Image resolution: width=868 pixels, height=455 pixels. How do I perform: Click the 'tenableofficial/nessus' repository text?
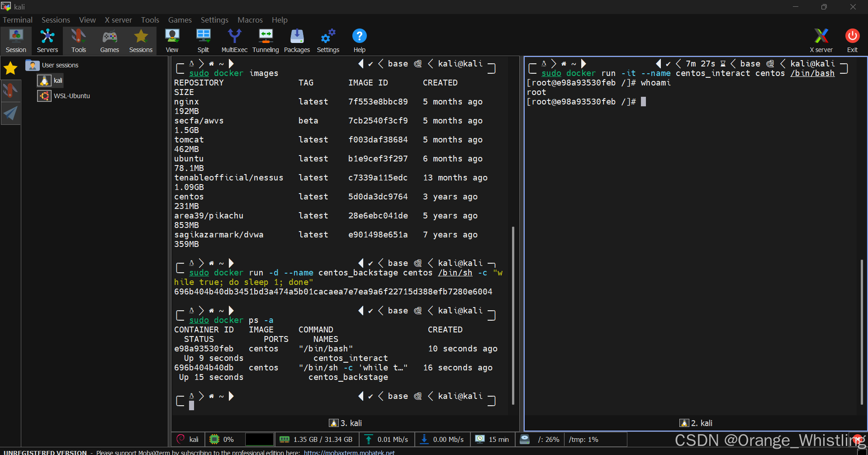coord(229,178)
